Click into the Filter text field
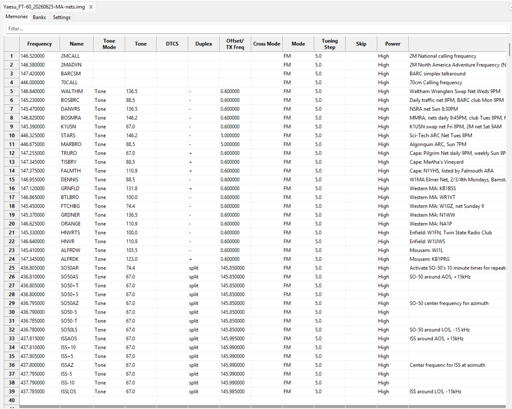512x409 pixels. tap(257, 29)
